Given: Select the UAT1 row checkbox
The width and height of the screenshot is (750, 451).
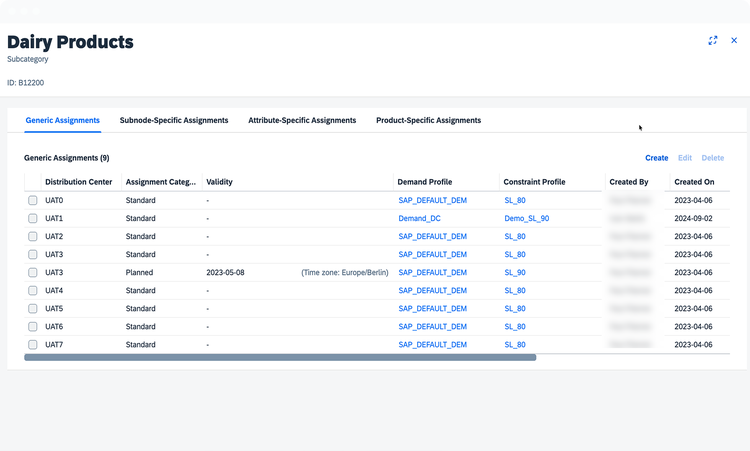Looking at the screenshot, I should [x=33, y=219].
